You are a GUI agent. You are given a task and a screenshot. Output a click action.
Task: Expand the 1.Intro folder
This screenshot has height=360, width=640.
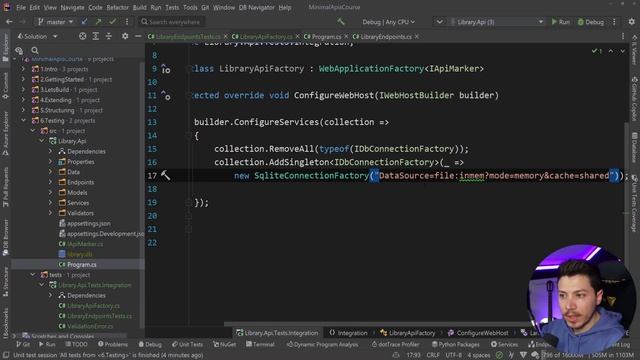coord(23,69)
